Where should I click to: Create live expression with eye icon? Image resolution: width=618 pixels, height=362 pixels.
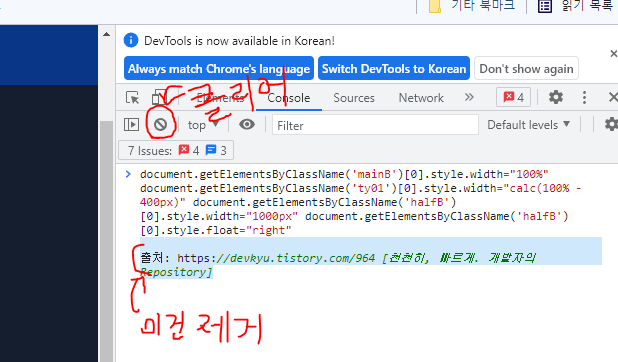(x=247, y=125)
